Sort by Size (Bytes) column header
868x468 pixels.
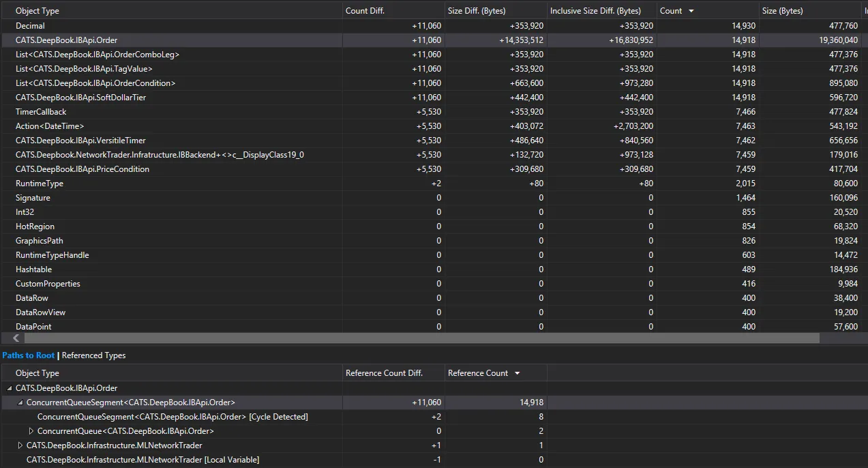(x=811, y=11)
